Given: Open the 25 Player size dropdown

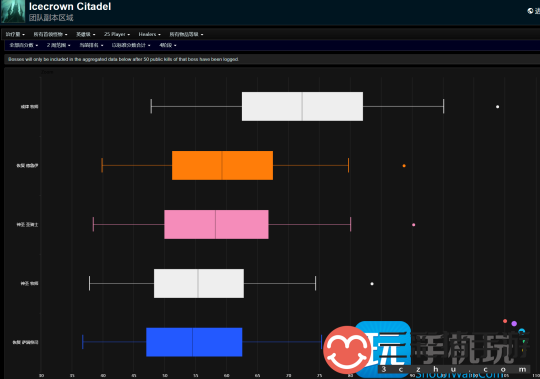Looking at the screenshot, I should pos(117,34).
